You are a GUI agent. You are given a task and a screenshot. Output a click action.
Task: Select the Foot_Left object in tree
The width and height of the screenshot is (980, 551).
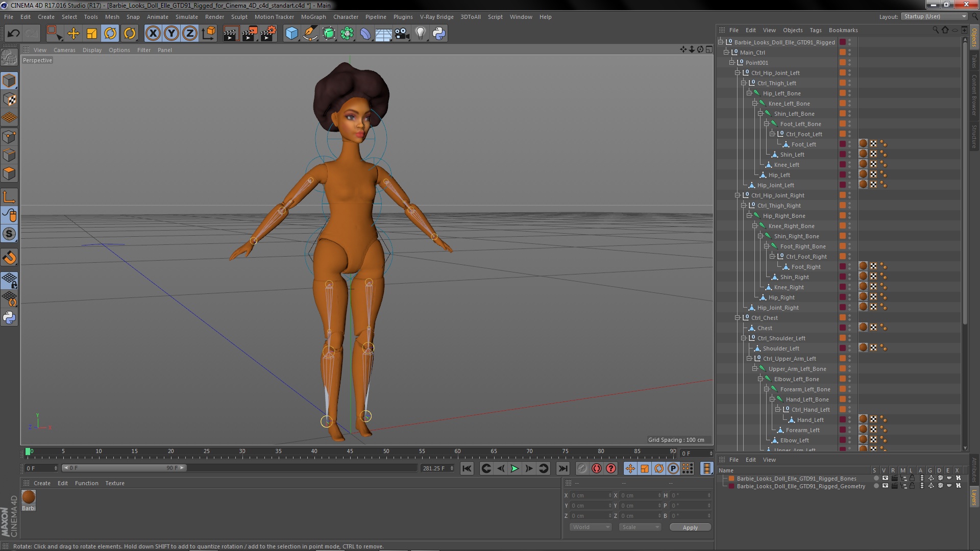tap(803, 144)
